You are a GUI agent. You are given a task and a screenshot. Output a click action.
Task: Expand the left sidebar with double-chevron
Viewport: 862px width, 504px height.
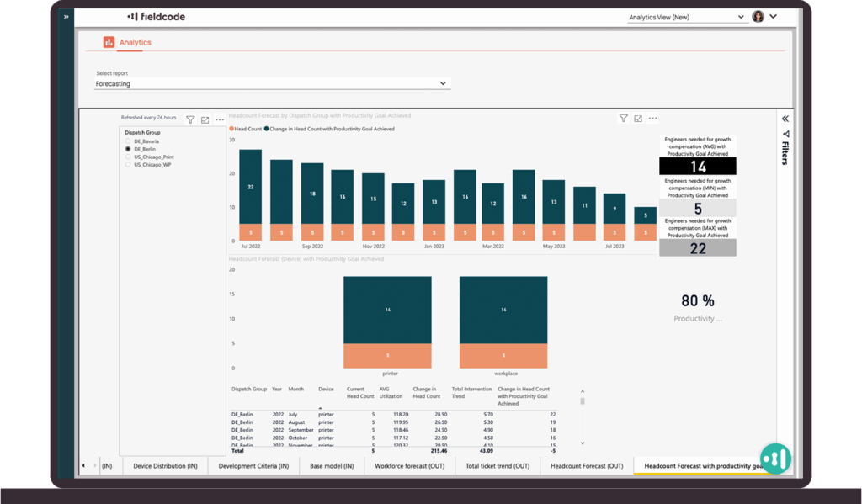click(x=67, y=16)
